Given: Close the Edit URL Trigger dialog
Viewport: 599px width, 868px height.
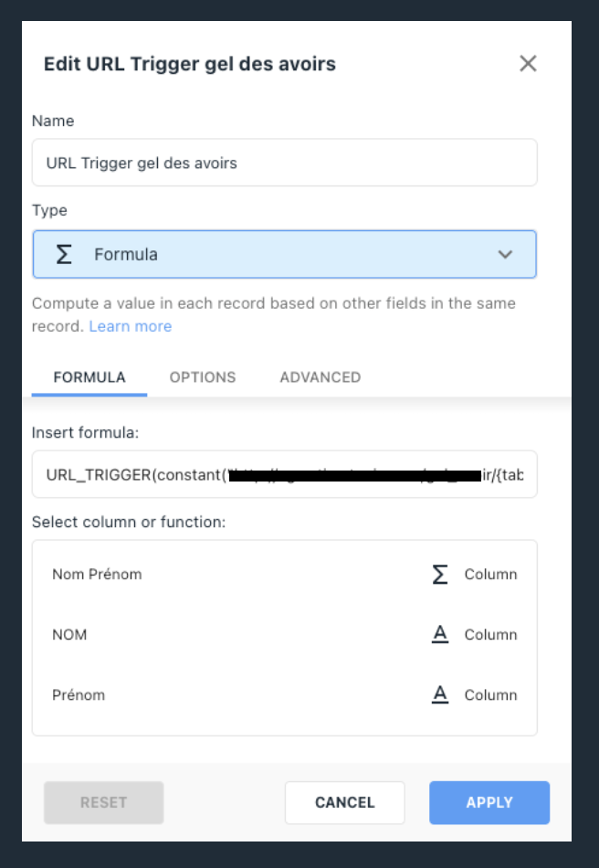Looking at the screenshot, I should 528,64.
